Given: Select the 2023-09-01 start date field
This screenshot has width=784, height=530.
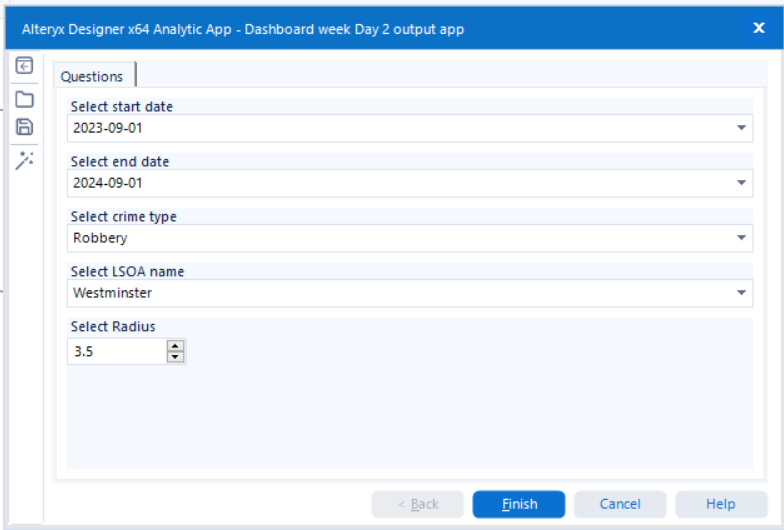Looking at the screenshot, I should click(410, 128).
